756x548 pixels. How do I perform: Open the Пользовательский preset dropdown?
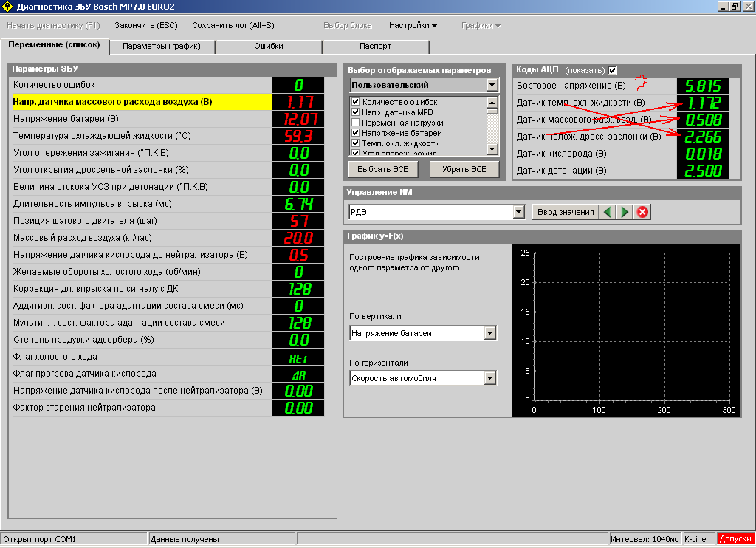click(x=492, y=85)
